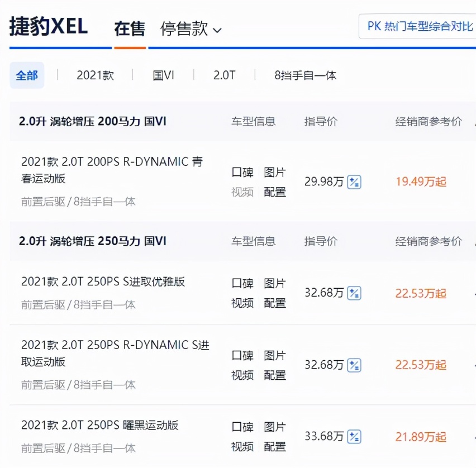Open 2021款 2.0T 250PS S进取优雅版
This screenshot has width=476, height=468.
click(x=103, y=281)
